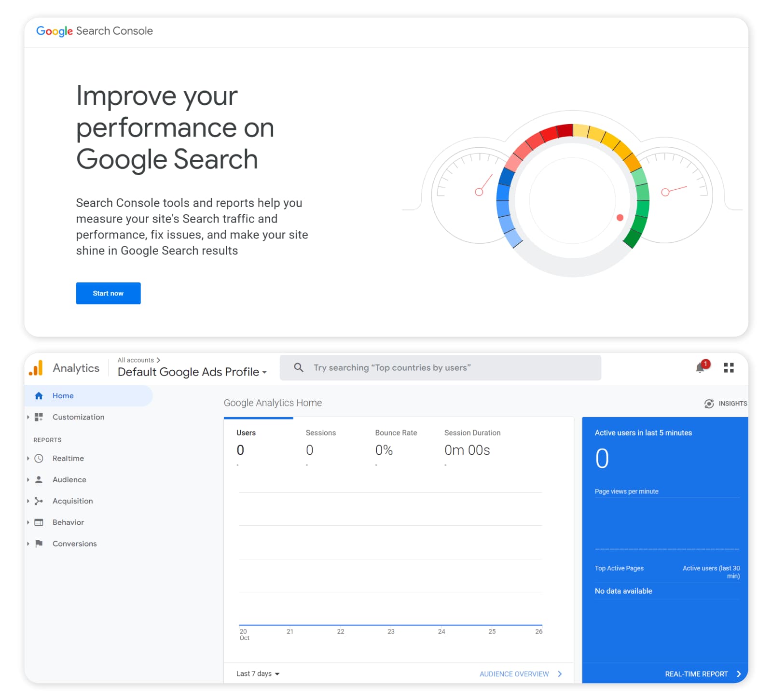Click the 'Google Analytics Home' heading
The height and width of the screenshot is (700, 772).
(x=273, y=403)
